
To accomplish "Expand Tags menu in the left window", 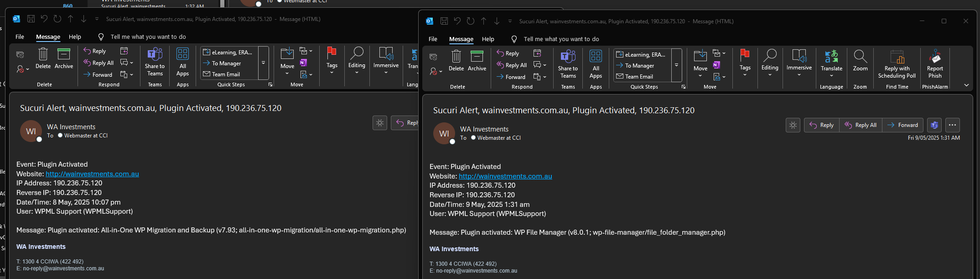I will [332, 61].
